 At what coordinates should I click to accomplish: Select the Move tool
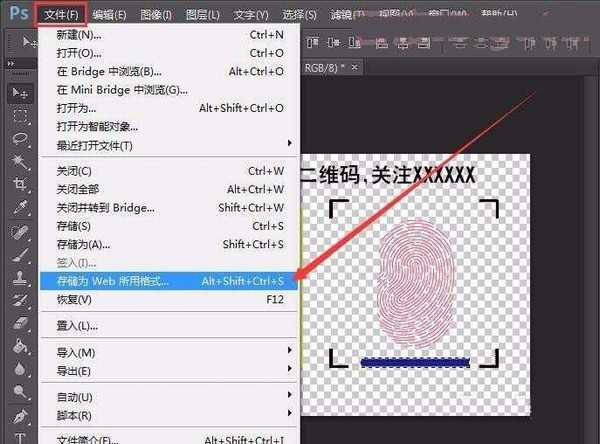click(19, 92)
